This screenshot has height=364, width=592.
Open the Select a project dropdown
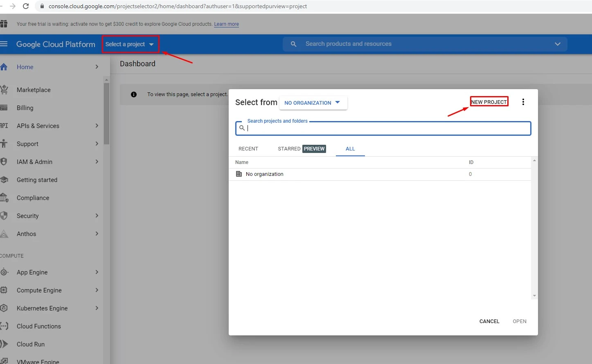130,44
